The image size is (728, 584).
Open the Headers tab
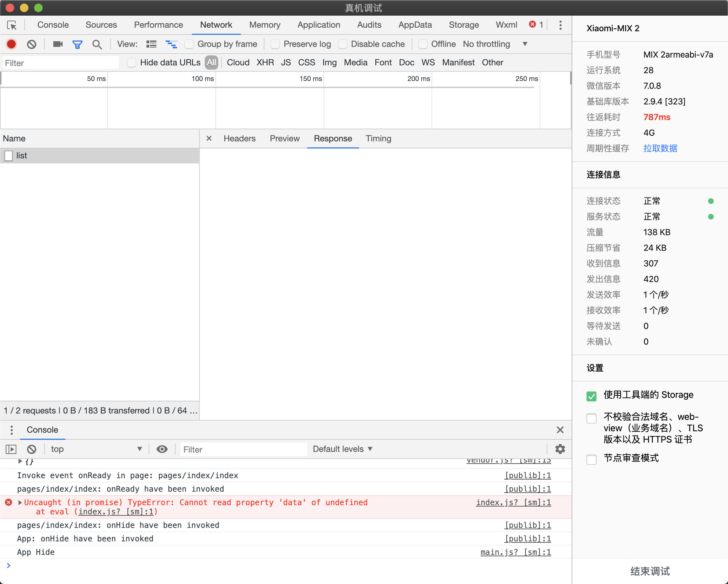click(x=239, y=139)
